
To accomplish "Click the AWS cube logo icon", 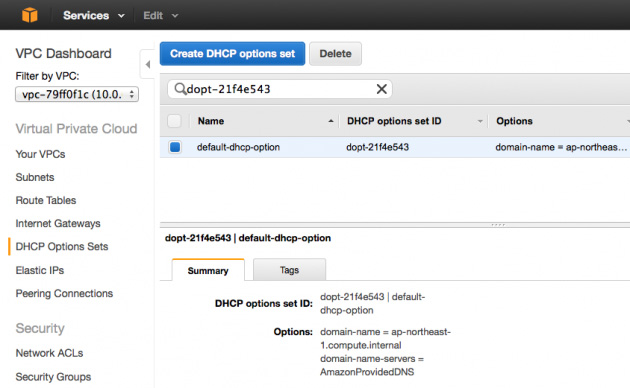I will (x=30, y=15).
